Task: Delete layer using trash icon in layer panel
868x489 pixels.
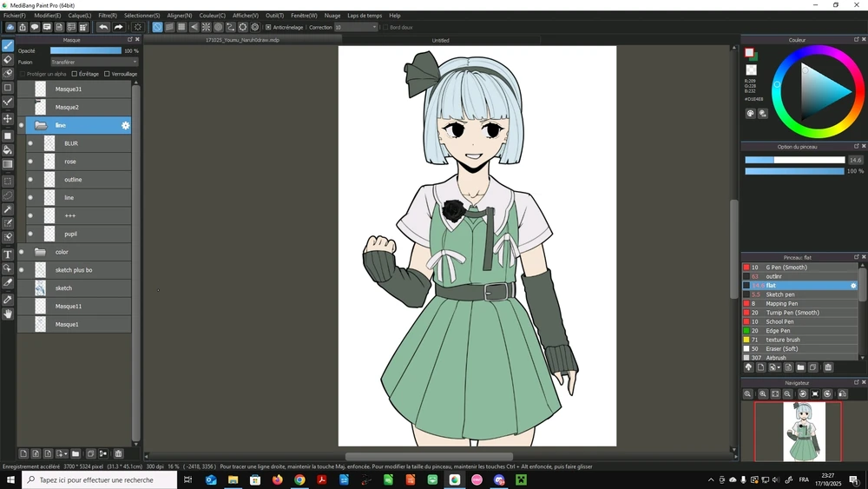Action: tap(118, 453)
